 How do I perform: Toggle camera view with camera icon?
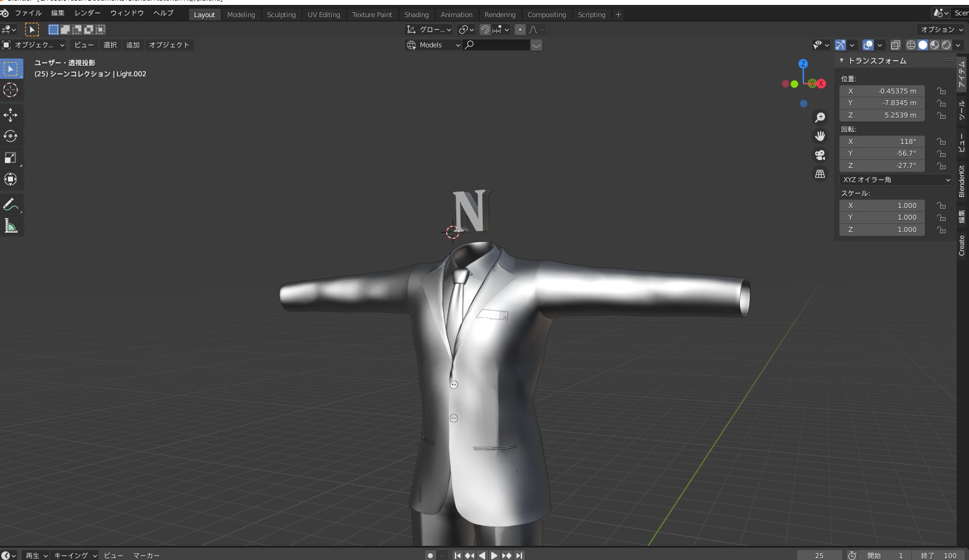(820, 155)
